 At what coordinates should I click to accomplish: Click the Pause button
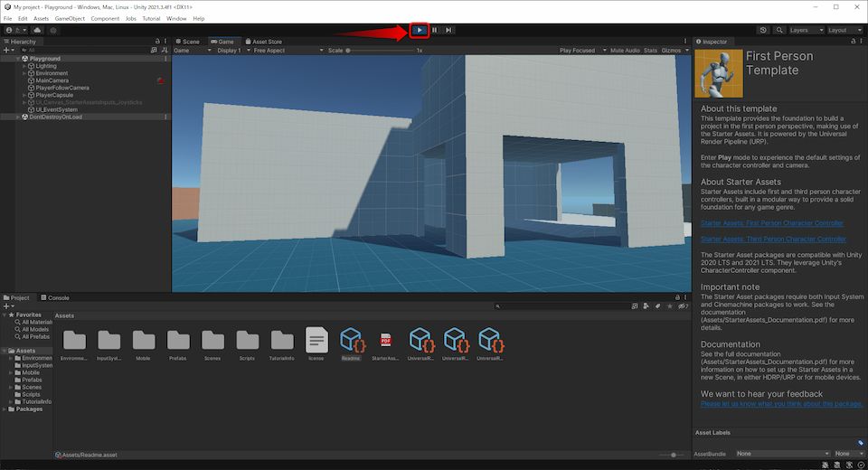pos(434,30)
